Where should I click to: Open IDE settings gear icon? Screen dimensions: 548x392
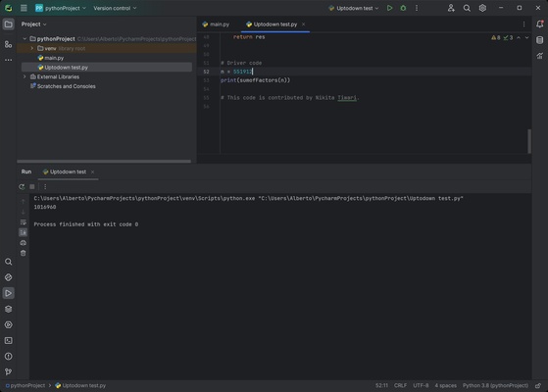(x=482, y=8)
